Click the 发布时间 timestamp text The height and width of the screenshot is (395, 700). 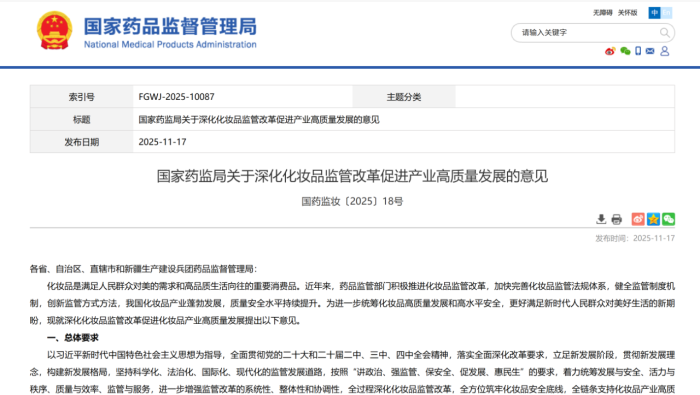[x=635, y=238]
